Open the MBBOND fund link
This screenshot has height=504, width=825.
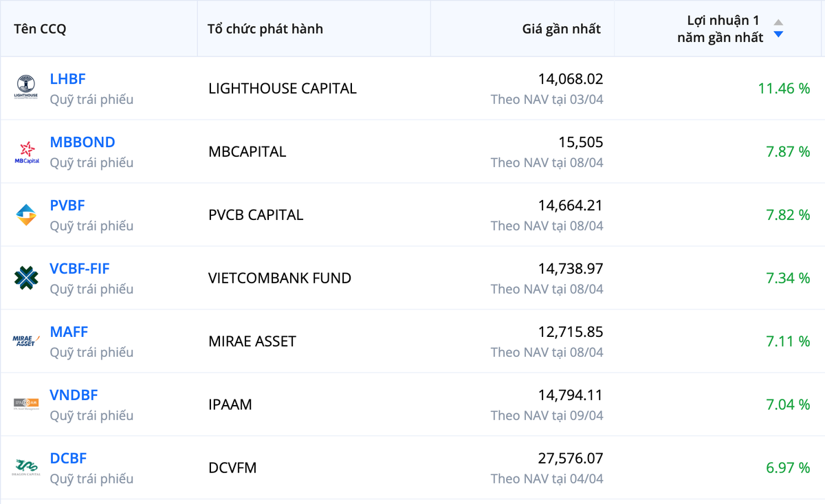click(82, 142)
